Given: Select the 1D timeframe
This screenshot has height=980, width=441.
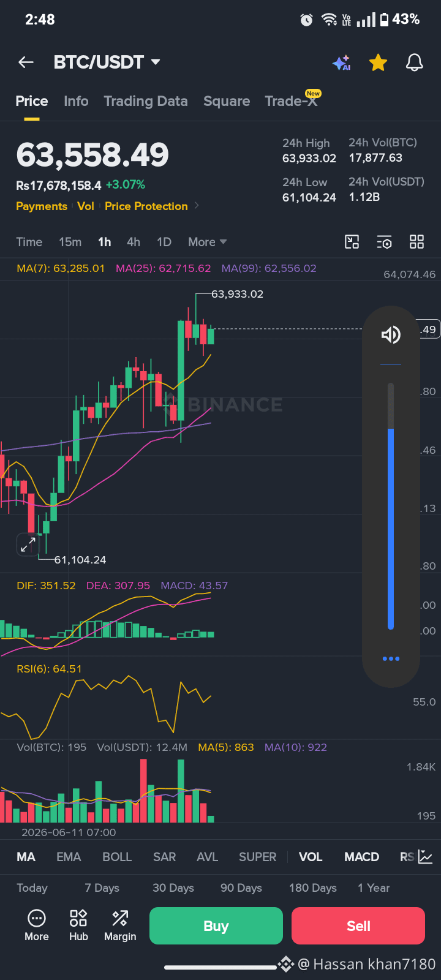Looking at the screenshot, I should pos(164,242).
